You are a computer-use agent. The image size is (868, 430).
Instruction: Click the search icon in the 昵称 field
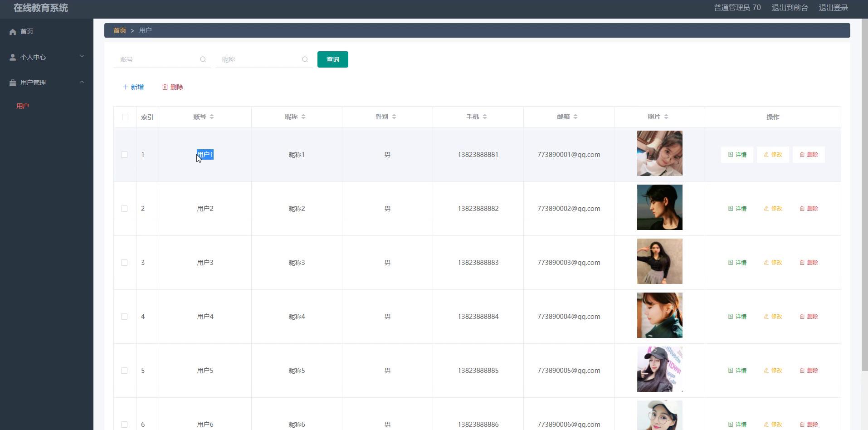tap(305, 59)
